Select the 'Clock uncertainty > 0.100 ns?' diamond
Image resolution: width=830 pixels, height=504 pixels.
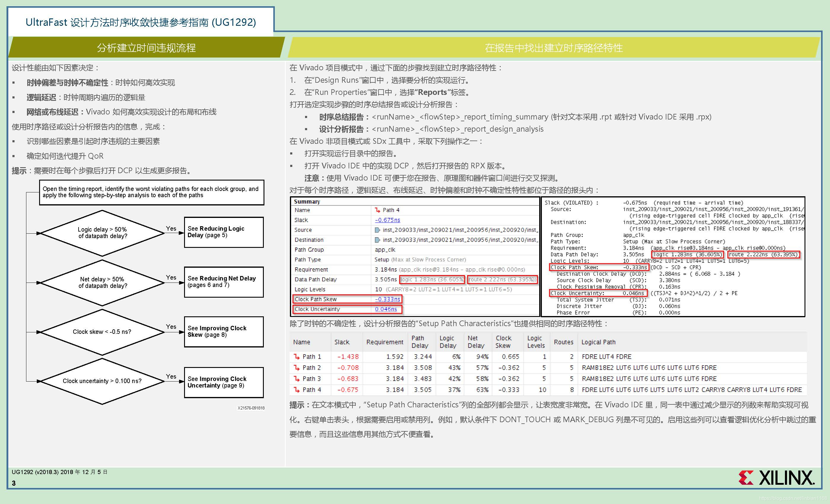(102, 381)
